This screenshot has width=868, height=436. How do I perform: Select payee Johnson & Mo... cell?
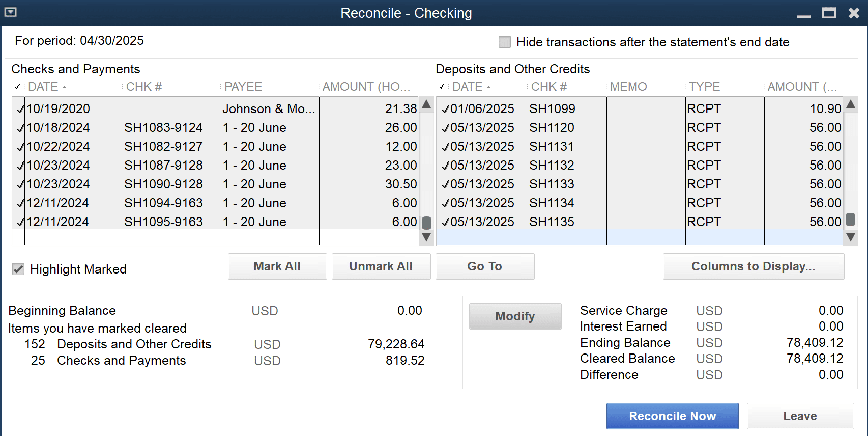[270, 109]
